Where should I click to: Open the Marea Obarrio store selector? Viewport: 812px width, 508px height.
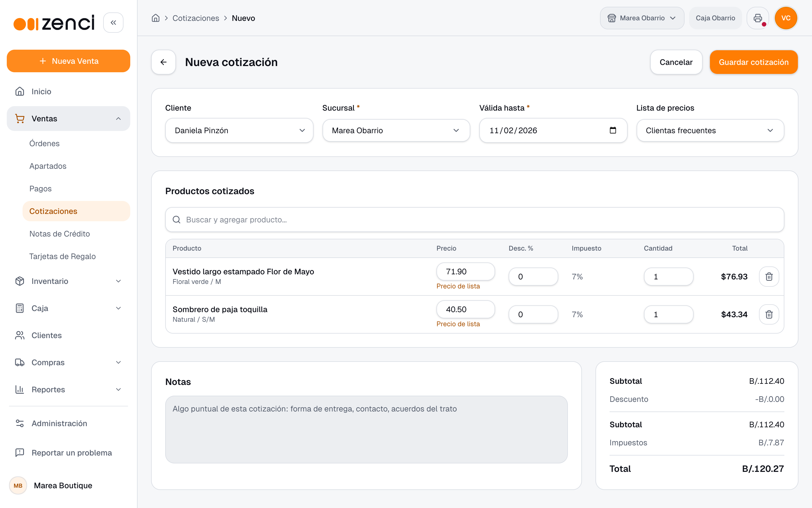click(x=642, y=18)
